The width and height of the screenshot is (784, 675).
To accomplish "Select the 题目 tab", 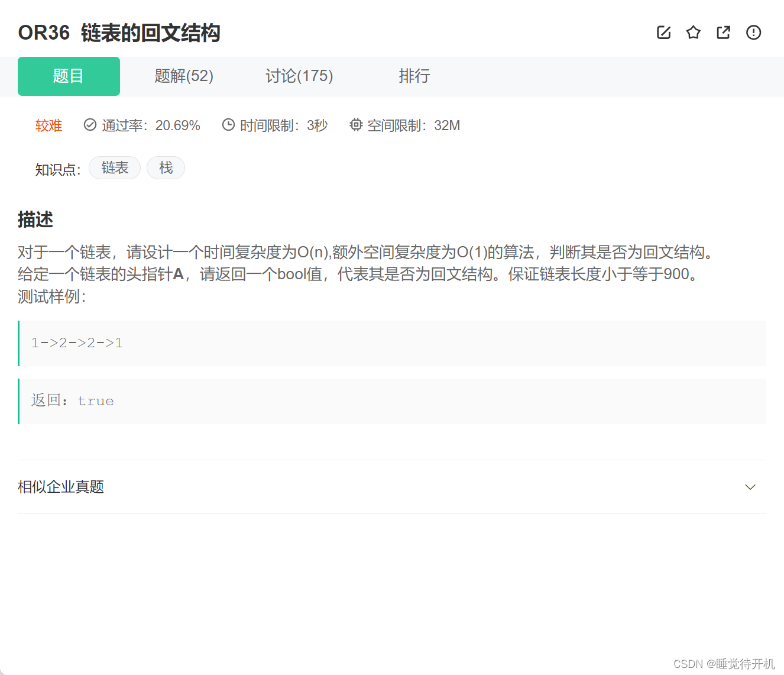I will (69, 76).
